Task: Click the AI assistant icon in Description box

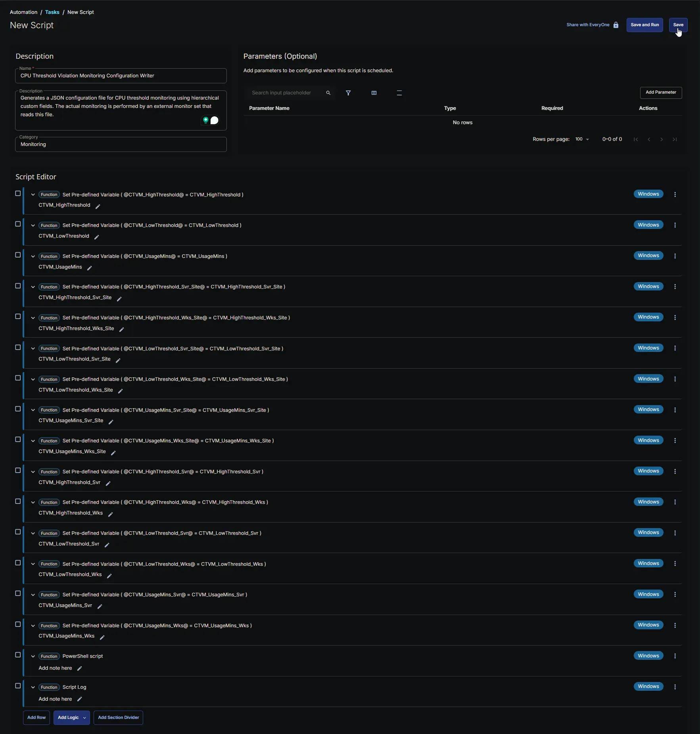Action: (x=206, y=120)
